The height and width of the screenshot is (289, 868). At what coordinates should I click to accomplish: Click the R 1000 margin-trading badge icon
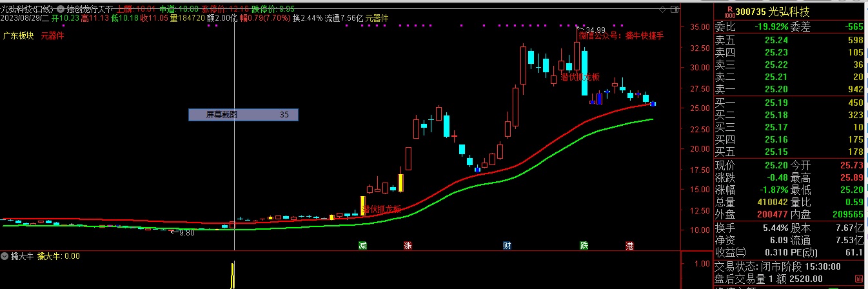click(x=729, y=12)
